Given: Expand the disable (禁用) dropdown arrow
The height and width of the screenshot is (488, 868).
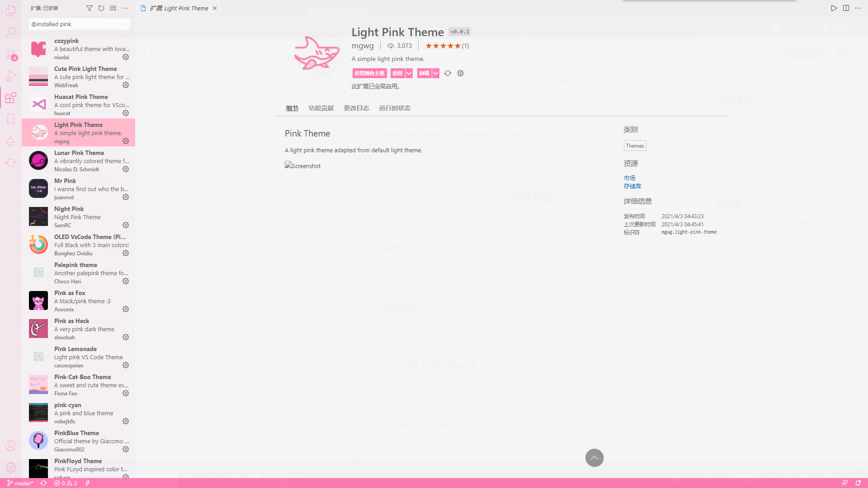Looking at the screenshot, I should [409, 73].
